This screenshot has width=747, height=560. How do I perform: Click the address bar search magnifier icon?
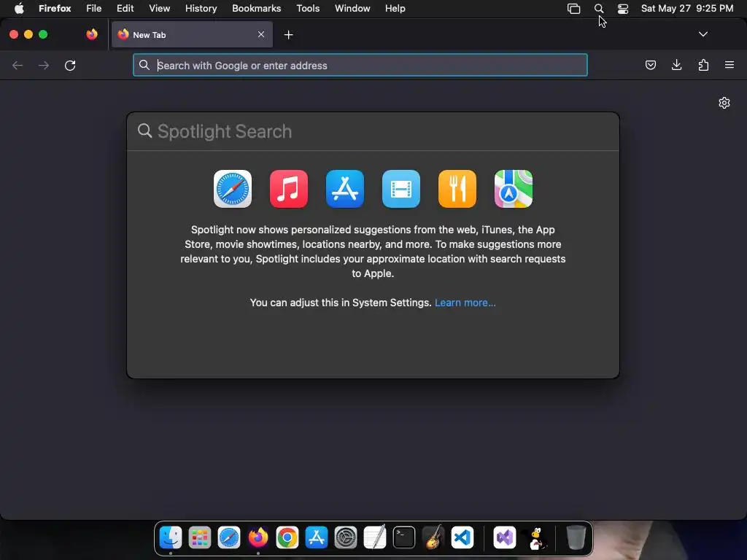click(x=144, y=65)
